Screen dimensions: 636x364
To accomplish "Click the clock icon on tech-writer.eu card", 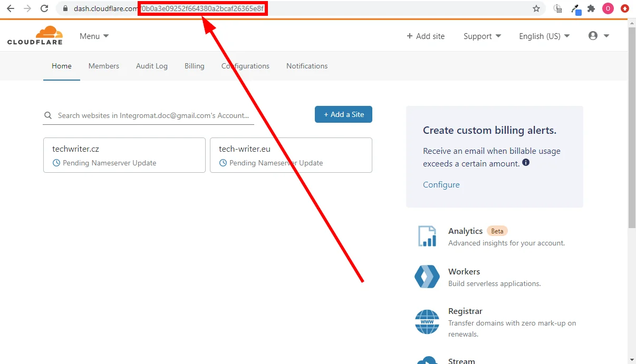I will tap(223, 163).
